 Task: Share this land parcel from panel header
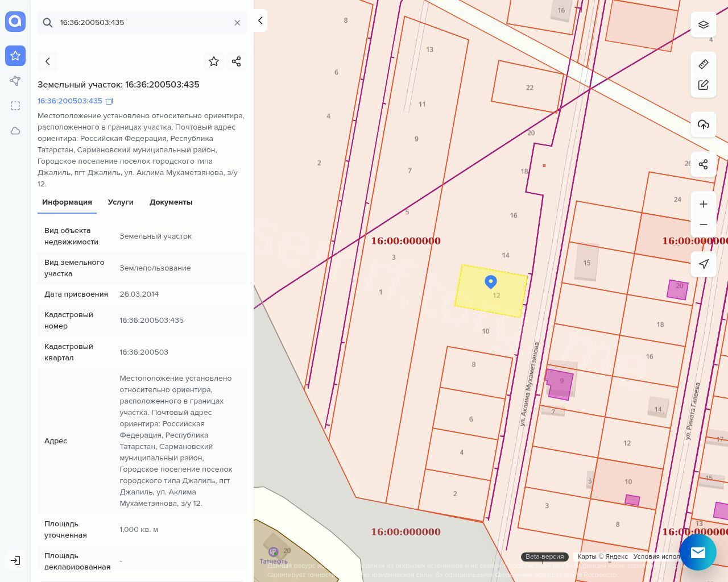click(237, 61)
